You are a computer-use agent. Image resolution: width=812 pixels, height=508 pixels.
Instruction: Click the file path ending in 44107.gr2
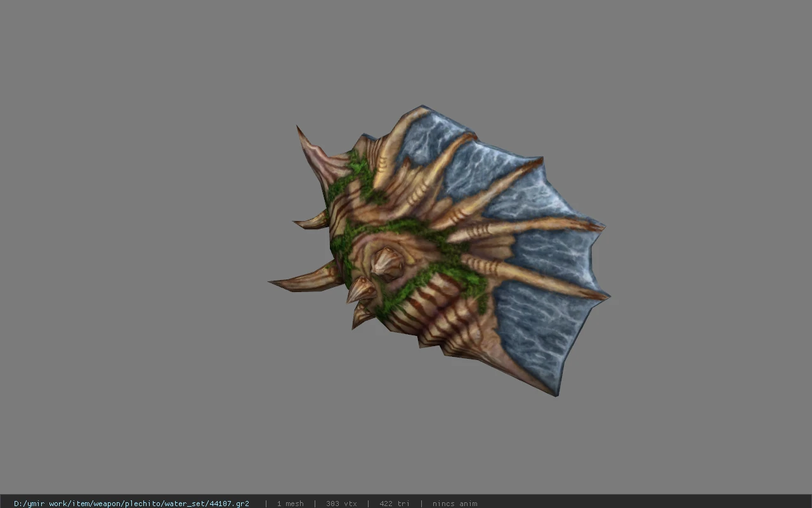pos(131,504)
